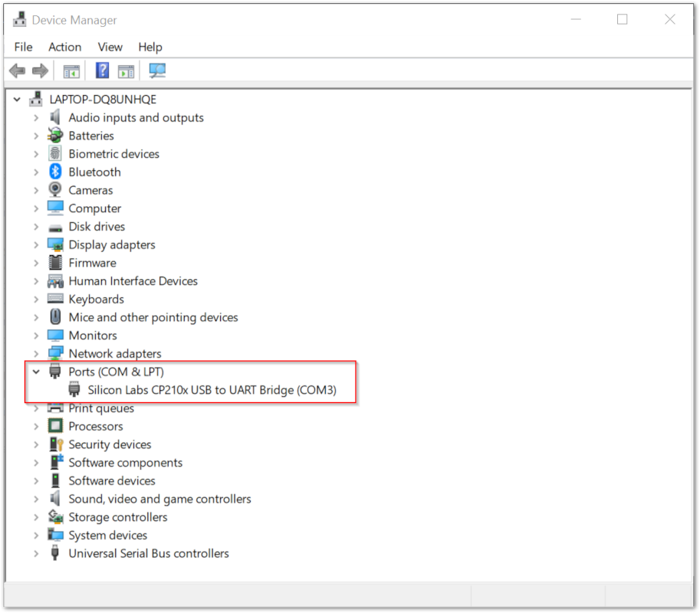The height and width of the screenshot is (613, 700).
Task: Select the LAPTOP-DQ8UNHQE computer name
Action: coord(103,99)
